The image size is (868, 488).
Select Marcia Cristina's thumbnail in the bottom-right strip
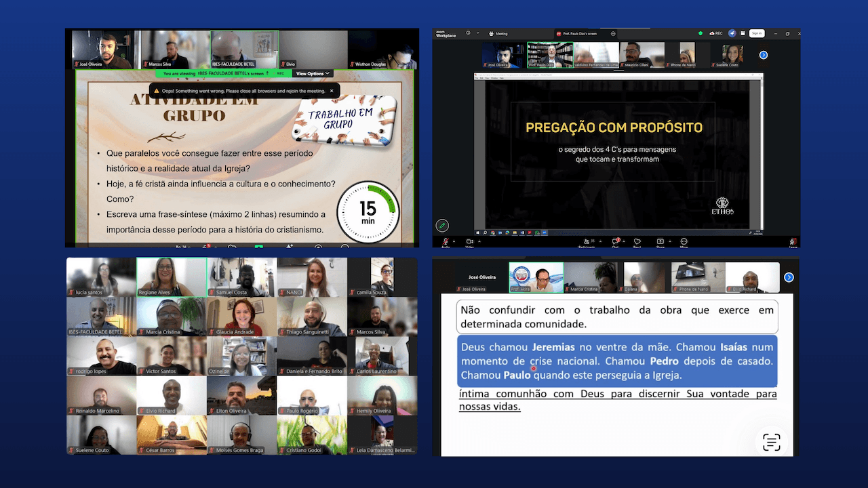[590, 277]
